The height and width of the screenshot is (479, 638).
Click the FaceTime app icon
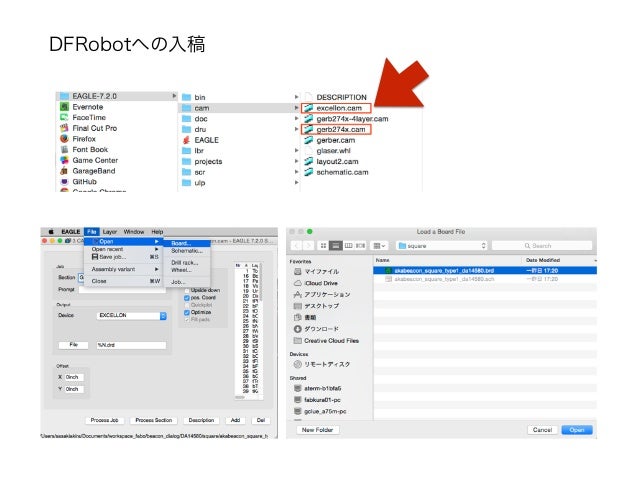point(64,117)
